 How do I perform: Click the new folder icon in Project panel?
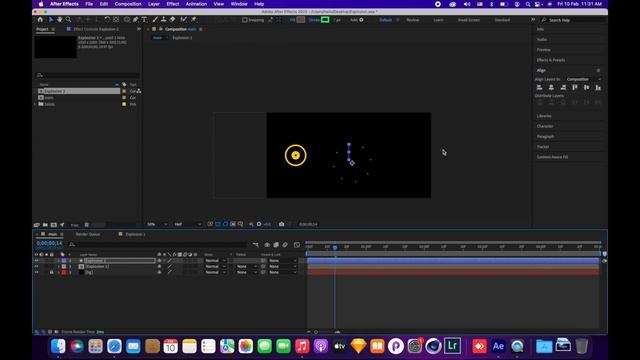[45, 224]
